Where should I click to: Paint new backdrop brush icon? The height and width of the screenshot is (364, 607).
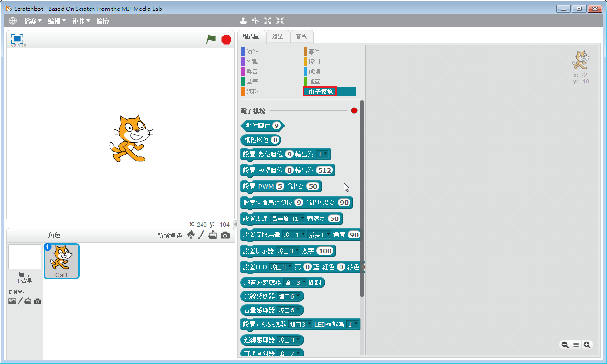point(20,301)
